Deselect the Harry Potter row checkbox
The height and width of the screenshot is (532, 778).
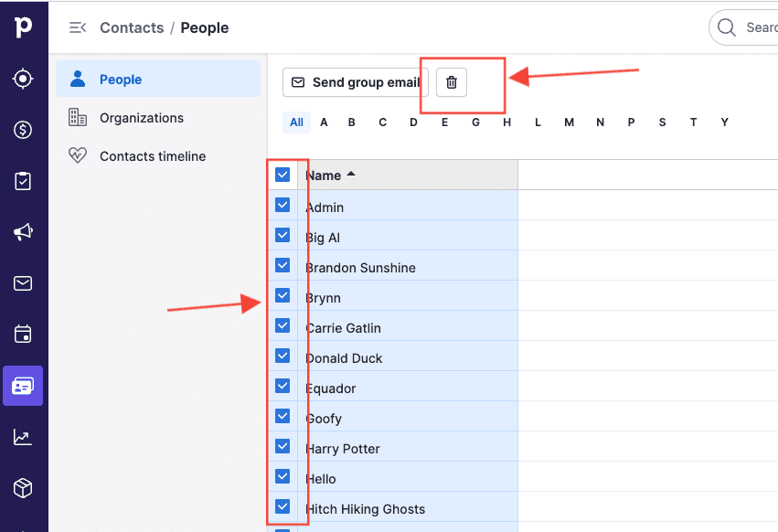click(282, 447)
